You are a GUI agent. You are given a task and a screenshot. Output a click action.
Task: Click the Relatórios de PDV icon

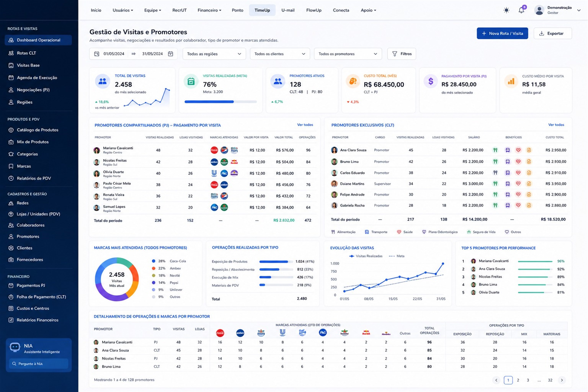(x=11, y=178)
